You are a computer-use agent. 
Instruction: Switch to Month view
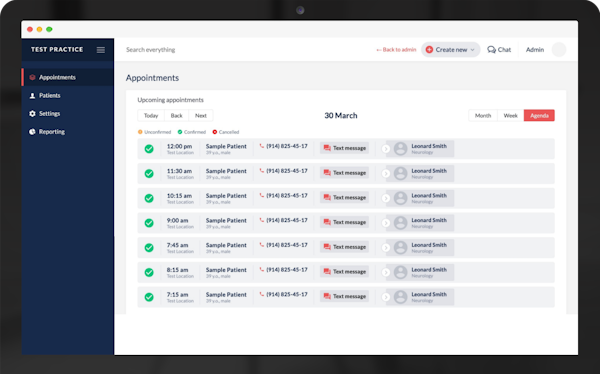(483, 116)
